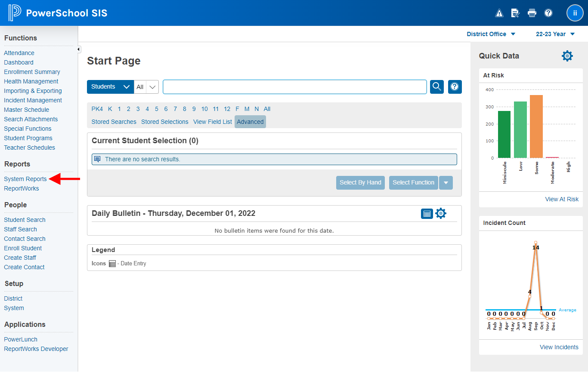Open Special Functions link
The width and height of the screenshot is (588, 372).
click(x=28, y=129)
